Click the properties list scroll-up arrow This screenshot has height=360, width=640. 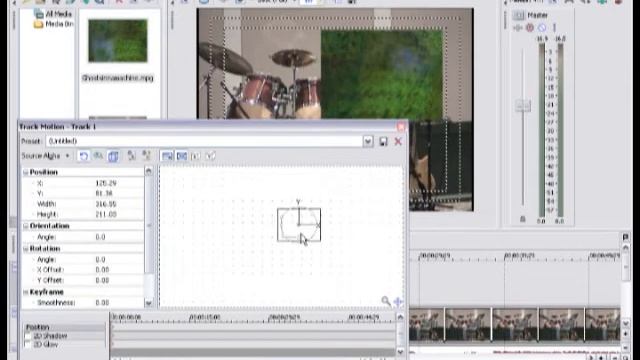(x=149, y=171)
